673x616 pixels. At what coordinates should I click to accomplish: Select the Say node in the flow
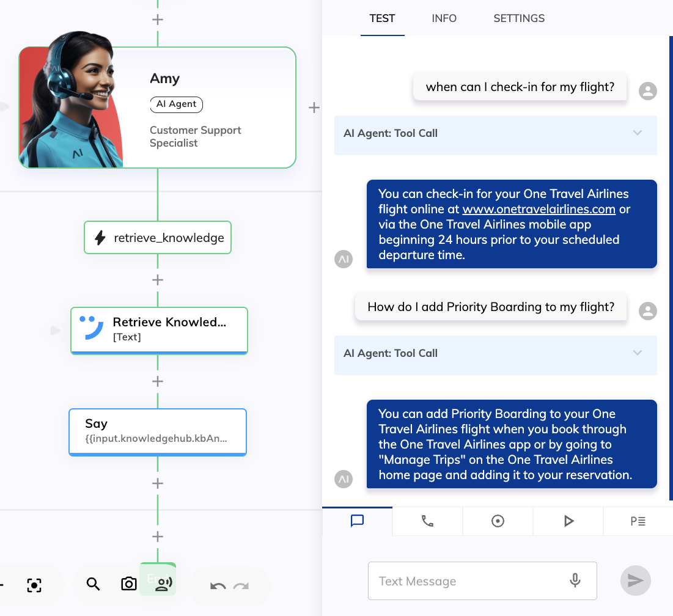pos(158,432)
